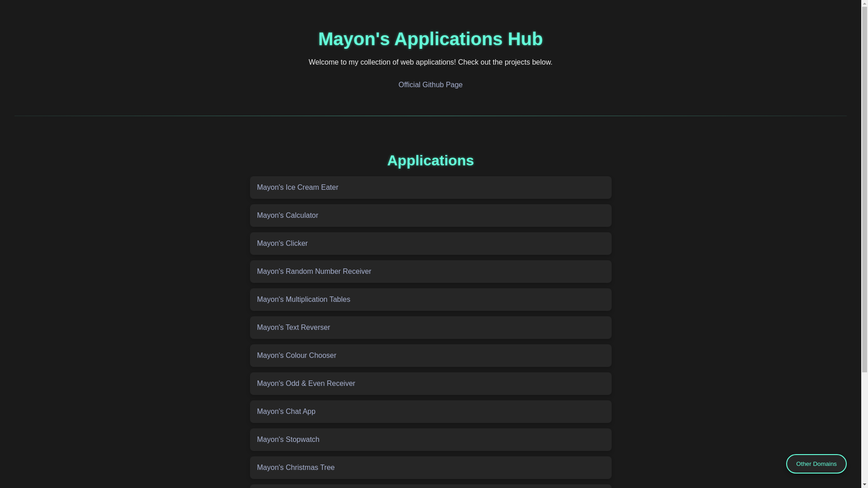
Task: Open the Official Github Page link
Action: click(x=430, y=85)
